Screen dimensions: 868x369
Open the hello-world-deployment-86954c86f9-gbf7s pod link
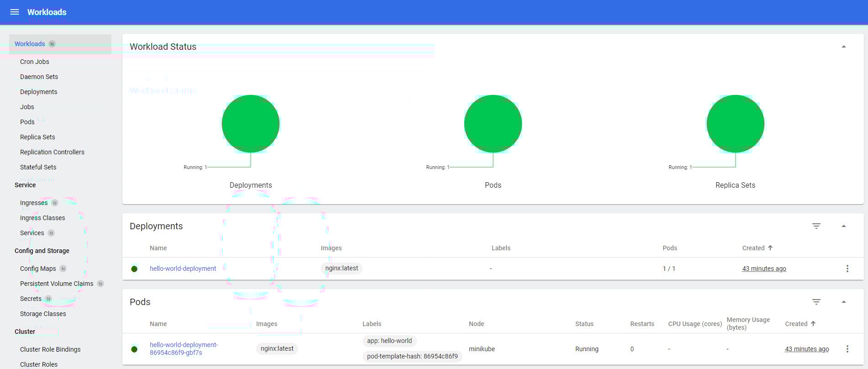184,348
